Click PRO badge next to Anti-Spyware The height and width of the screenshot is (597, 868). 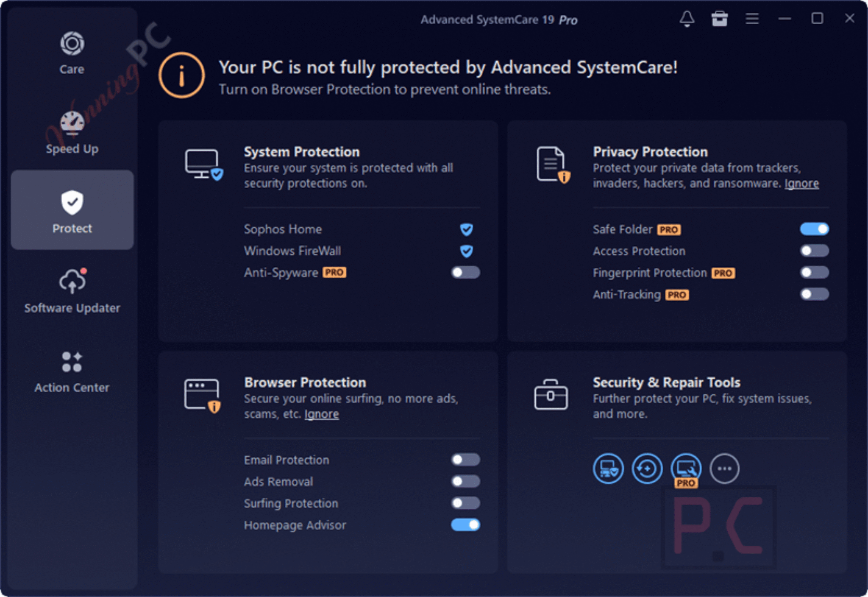[x=334, y=272]
